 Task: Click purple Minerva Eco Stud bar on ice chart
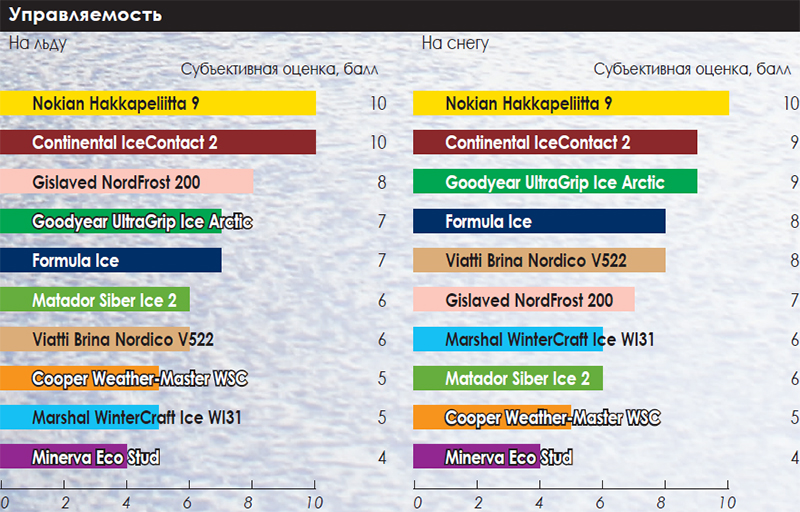point(64,457)
